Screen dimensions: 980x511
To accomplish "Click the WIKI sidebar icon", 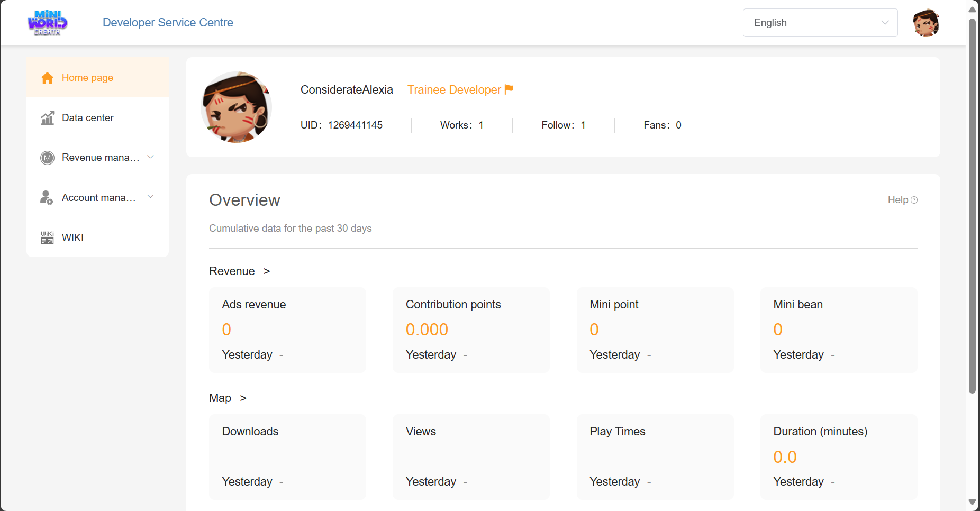I will 47,238.
